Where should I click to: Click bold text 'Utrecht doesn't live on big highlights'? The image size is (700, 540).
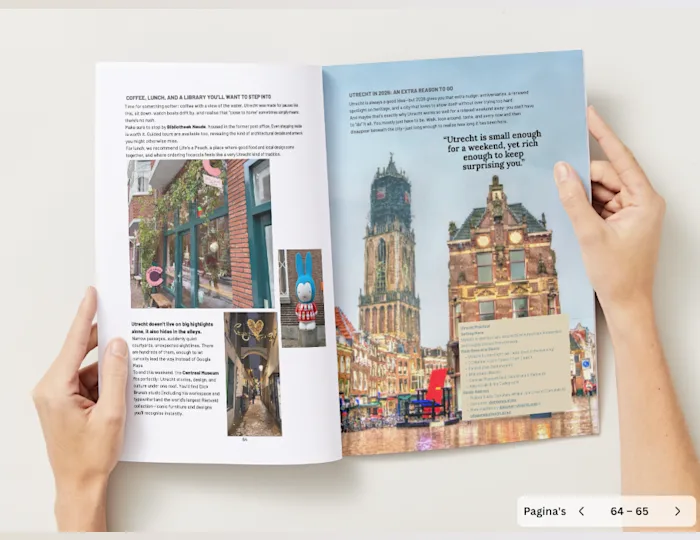172,324
